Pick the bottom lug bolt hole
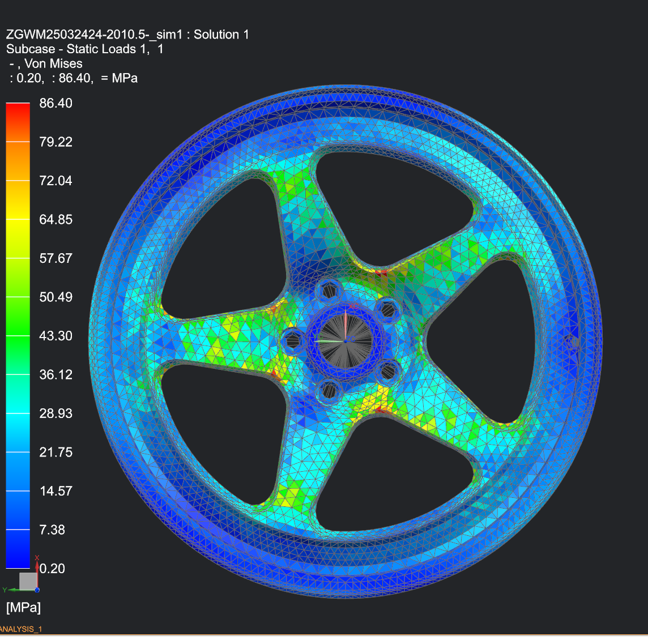The width and height of the screenshot is (648, 644). 330,390
